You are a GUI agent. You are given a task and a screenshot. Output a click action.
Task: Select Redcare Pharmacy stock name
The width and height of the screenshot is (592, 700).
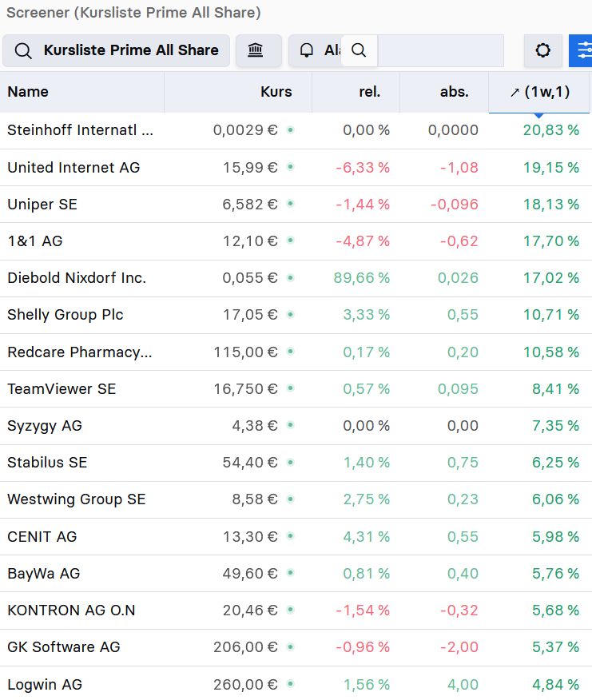pos(80,352)
